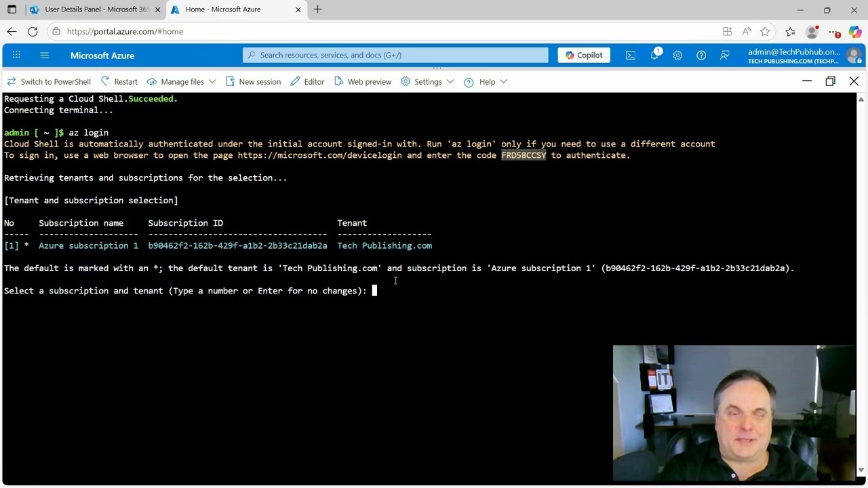Click the green 'Succeeded.' text
Image resolution: width=868 pixels, height=488 pixels.
pyautogui.click(x=153, y=99)
